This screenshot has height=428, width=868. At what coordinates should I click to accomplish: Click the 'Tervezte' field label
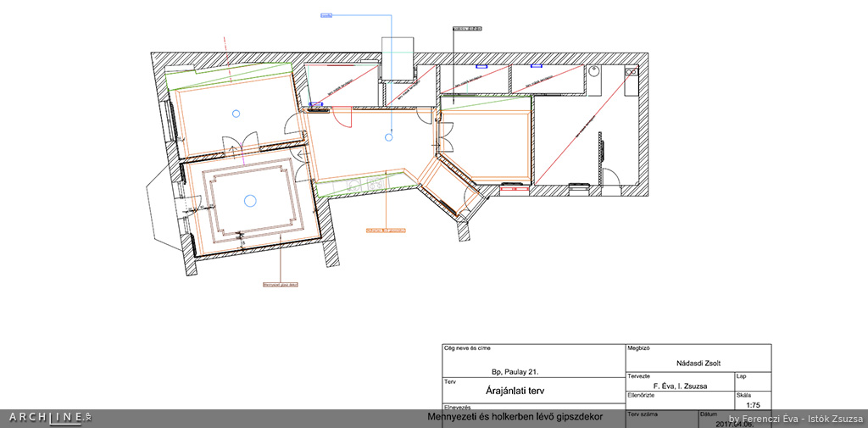[638, 376]
